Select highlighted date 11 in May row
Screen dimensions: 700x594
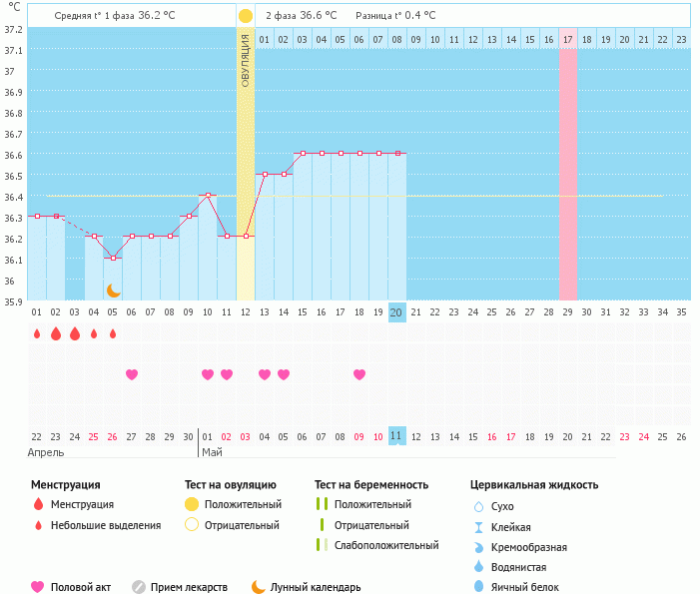pyautogui.click(x=396, y=436)
